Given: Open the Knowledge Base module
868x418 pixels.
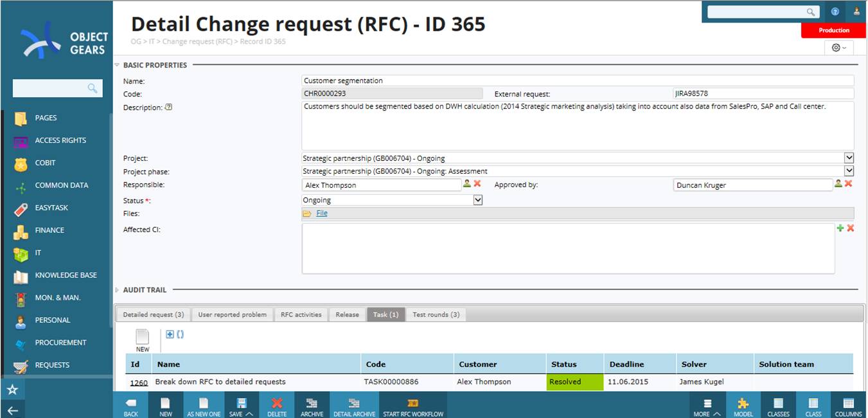Looking at the screenshot, I should (x=66, y=275).
